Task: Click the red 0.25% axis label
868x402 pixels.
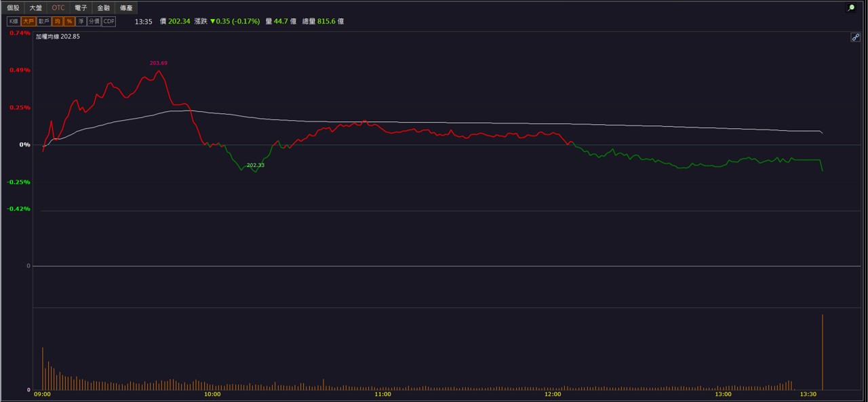Action: pyautogui.click(x=20, y=107)
